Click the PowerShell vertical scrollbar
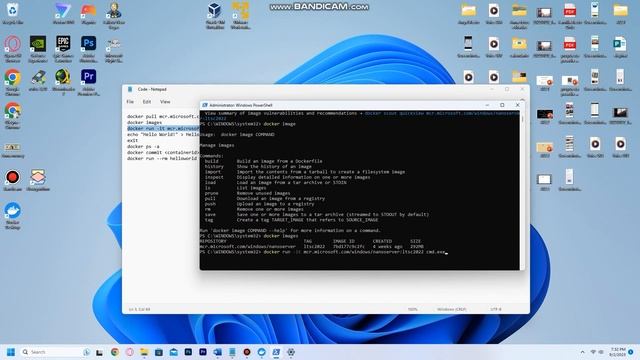 (x=522, y=190)
